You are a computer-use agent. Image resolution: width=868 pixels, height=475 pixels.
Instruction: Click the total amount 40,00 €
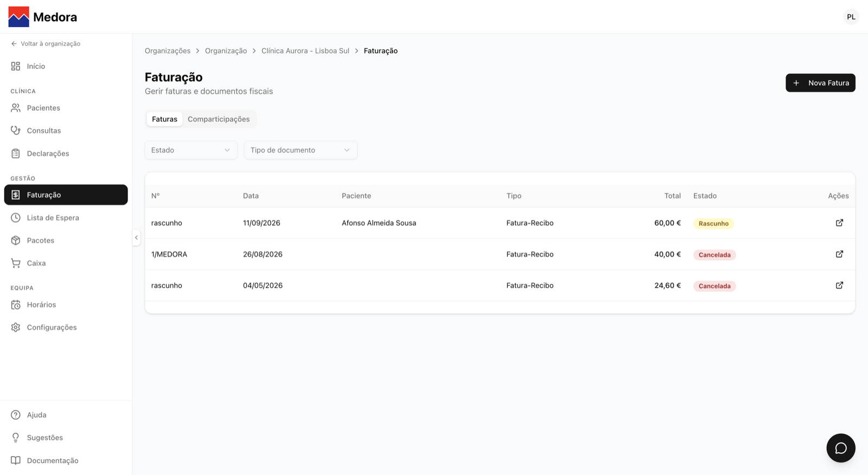pyautogui.click(x=667, y=254)
